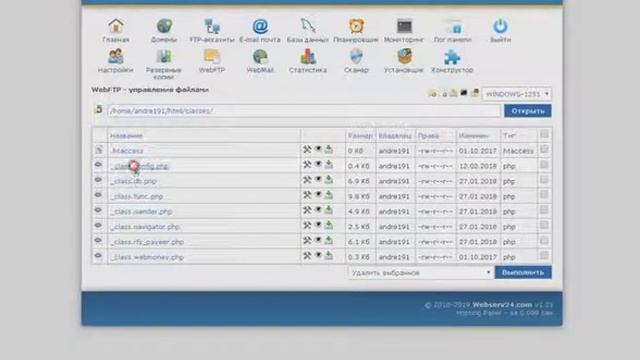Click view eye icon for _class.db.php

pos(318,180)
